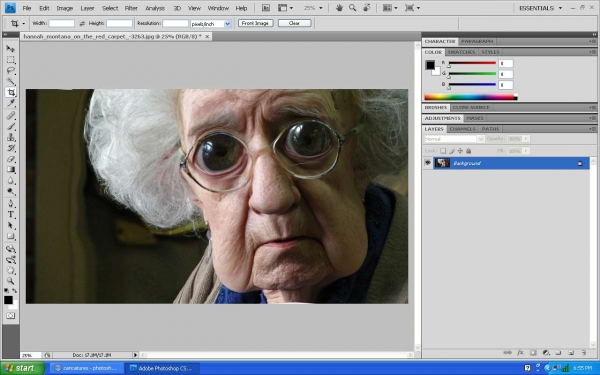
Task: Switch to caricatures browser taskbar window
Action: tap(86, 368)
